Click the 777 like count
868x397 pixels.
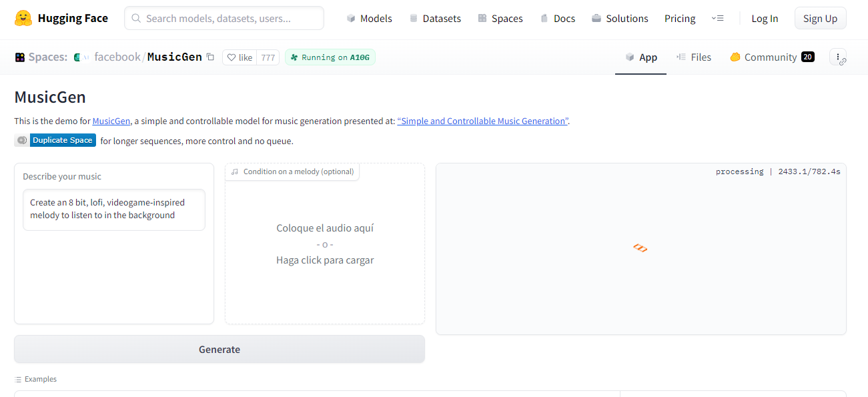268,57
